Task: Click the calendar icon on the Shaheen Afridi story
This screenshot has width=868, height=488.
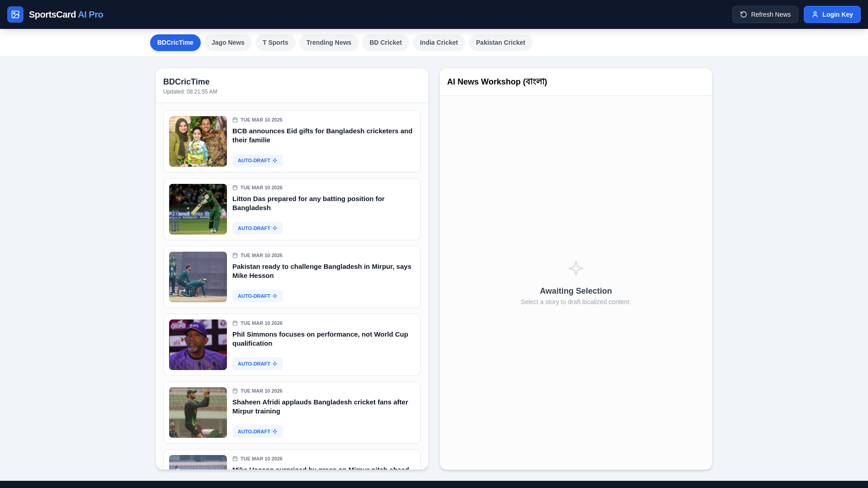Action: pos(235,391)
